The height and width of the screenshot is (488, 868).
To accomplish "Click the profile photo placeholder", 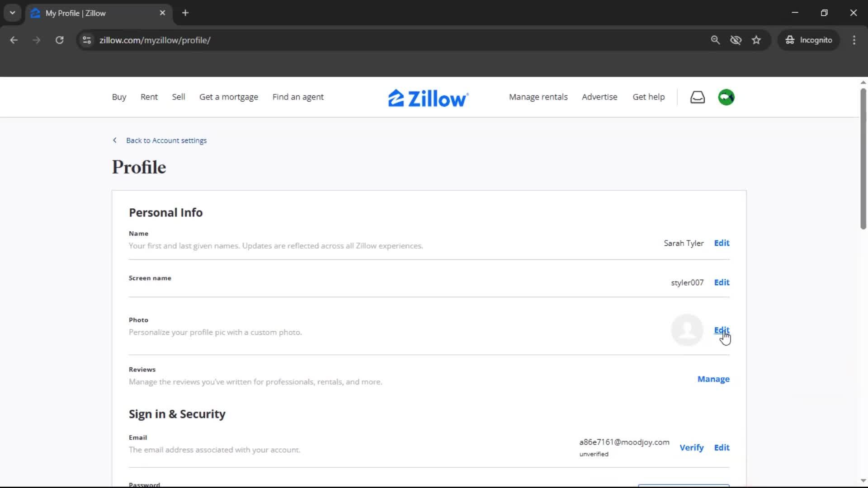I will pos(687,330).
